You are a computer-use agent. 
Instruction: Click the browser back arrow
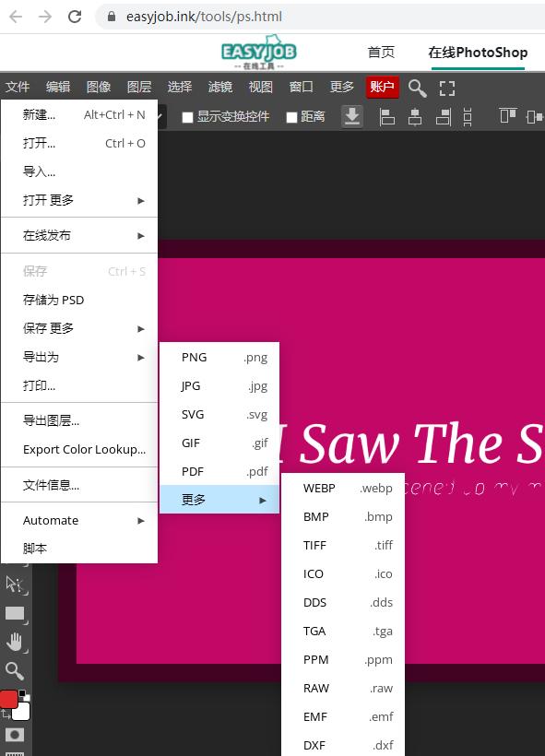pos(16,17)
